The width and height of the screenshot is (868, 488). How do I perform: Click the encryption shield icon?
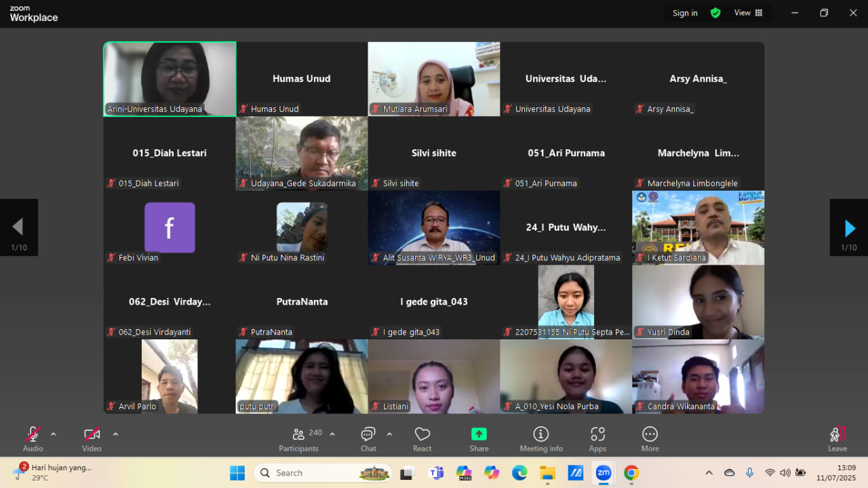tap(715, 13)
